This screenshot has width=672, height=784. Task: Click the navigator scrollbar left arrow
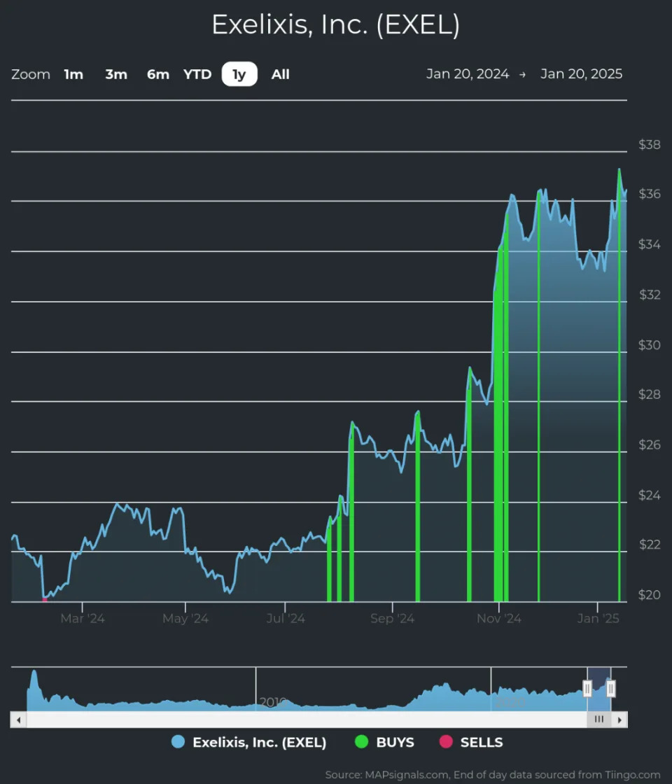point(18,720)
